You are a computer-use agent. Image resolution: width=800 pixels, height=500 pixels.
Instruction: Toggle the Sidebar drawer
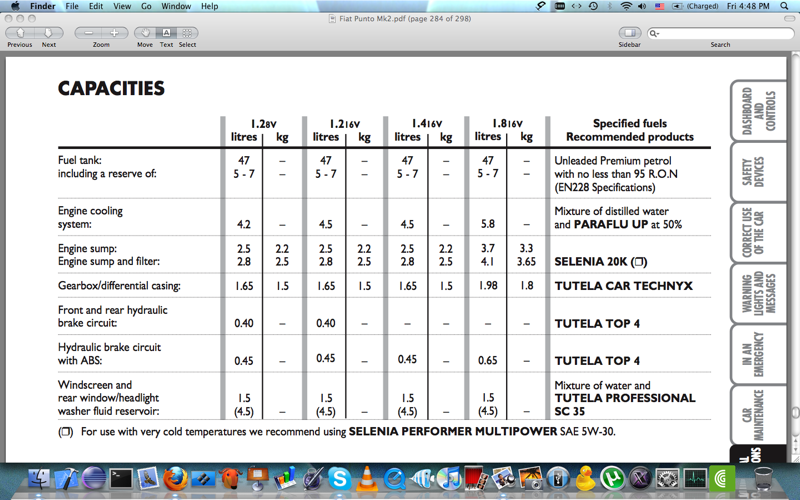[629, 33]
